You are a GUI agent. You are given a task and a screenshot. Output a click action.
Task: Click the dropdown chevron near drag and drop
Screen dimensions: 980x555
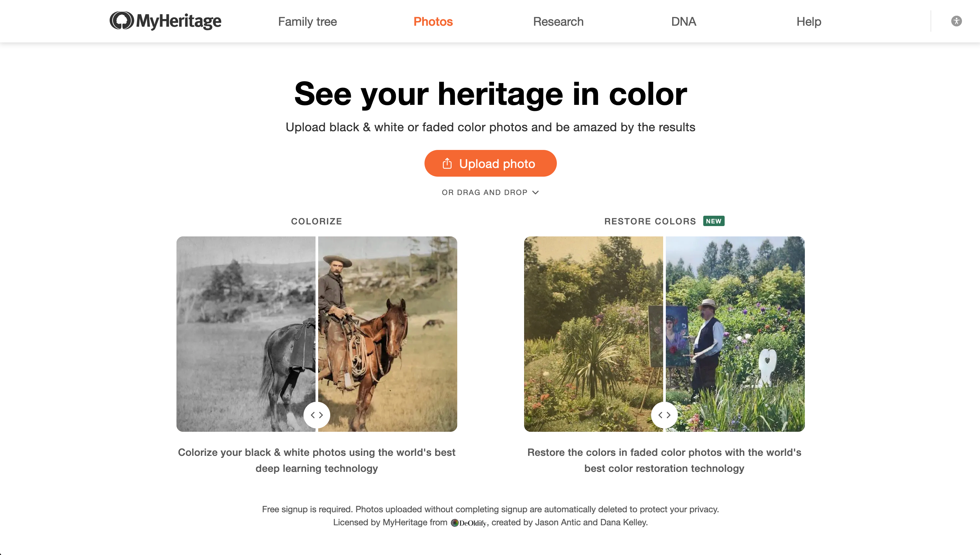point(536,192)
